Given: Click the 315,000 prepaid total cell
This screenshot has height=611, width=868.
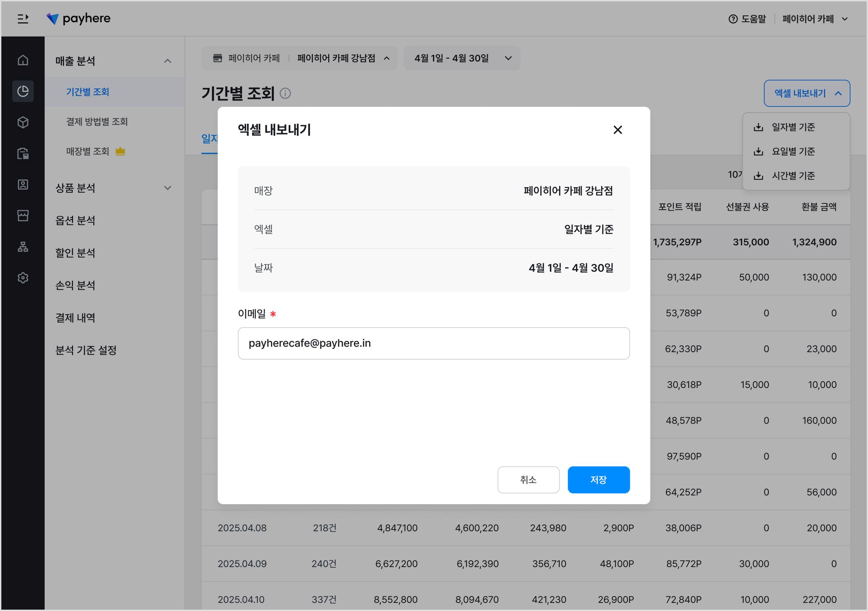Looking at the screenshot, I should 751,242.
